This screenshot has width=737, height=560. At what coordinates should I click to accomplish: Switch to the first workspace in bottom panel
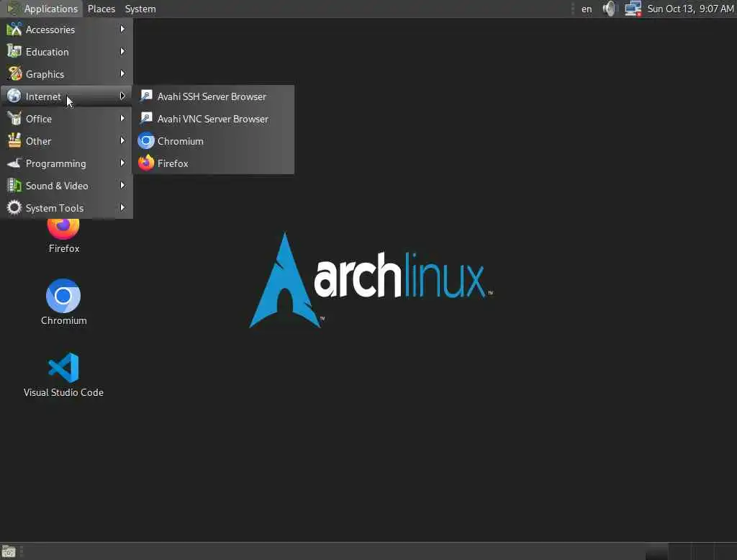pyautogui.click(x=656, y=551)
